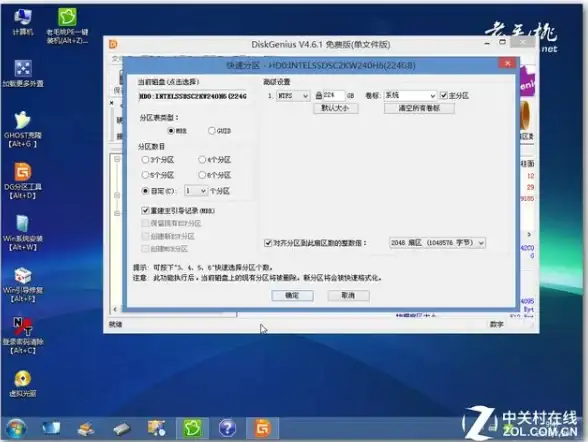The image size is (588, 442).
Task: Click left scroll arrow in DiskGenius panel
Action: (x=115, y=309)
